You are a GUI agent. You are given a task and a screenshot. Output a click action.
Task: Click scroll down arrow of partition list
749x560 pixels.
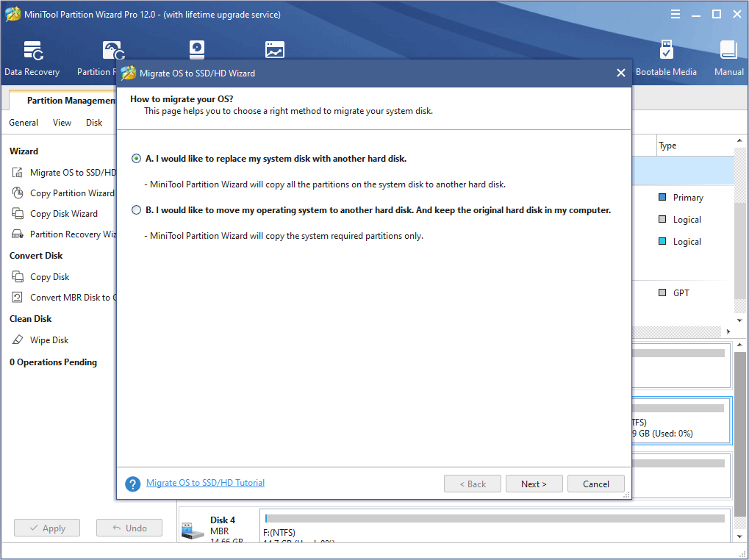[739, 320]
